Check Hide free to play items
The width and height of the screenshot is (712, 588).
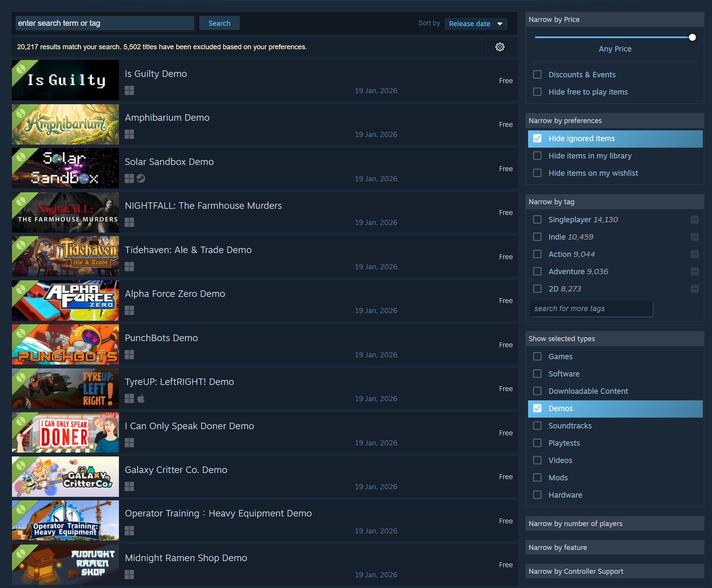pos(537,92)
